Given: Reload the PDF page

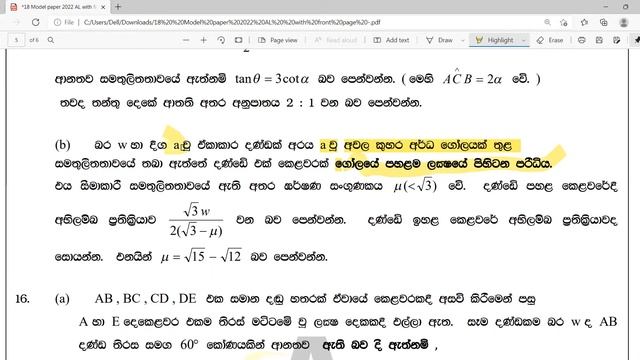Looking at the screenshot, I should [x=36, y=22].
